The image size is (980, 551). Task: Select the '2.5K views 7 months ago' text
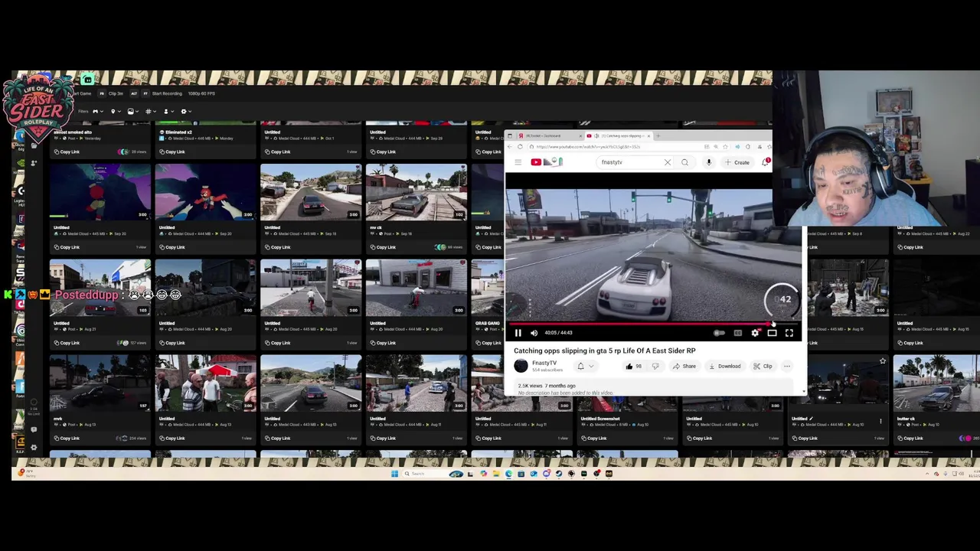tap(547, 386)
